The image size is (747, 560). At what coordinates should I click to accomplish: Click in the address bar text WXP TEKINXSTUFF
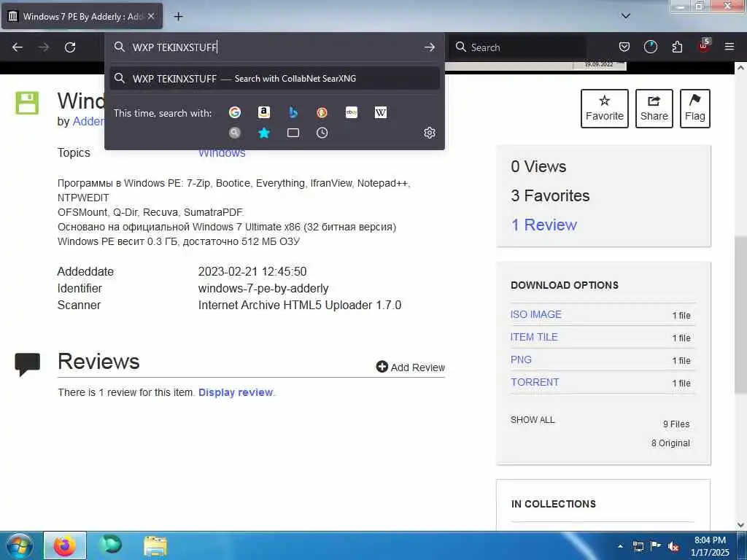(x=175, y=47)
